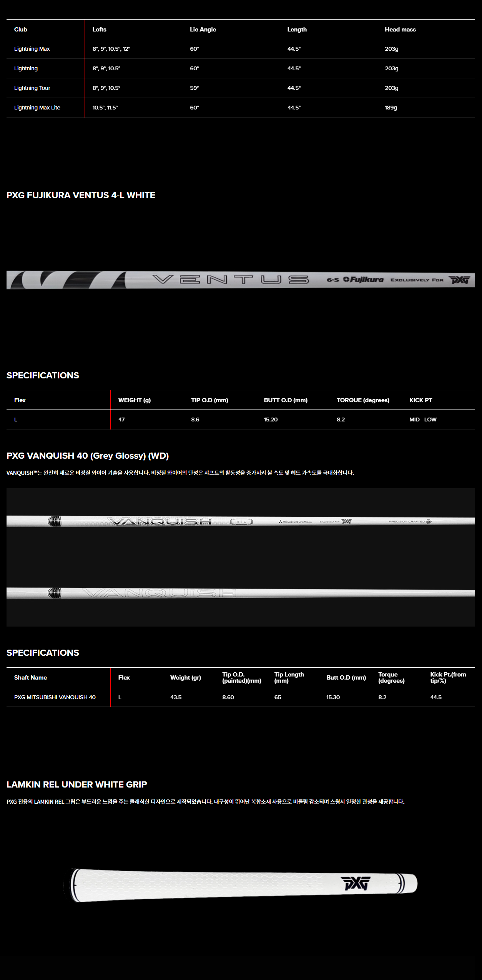The image size is (482, 980).
Task: Click the '65' tip length value
Action: (278, 697)
